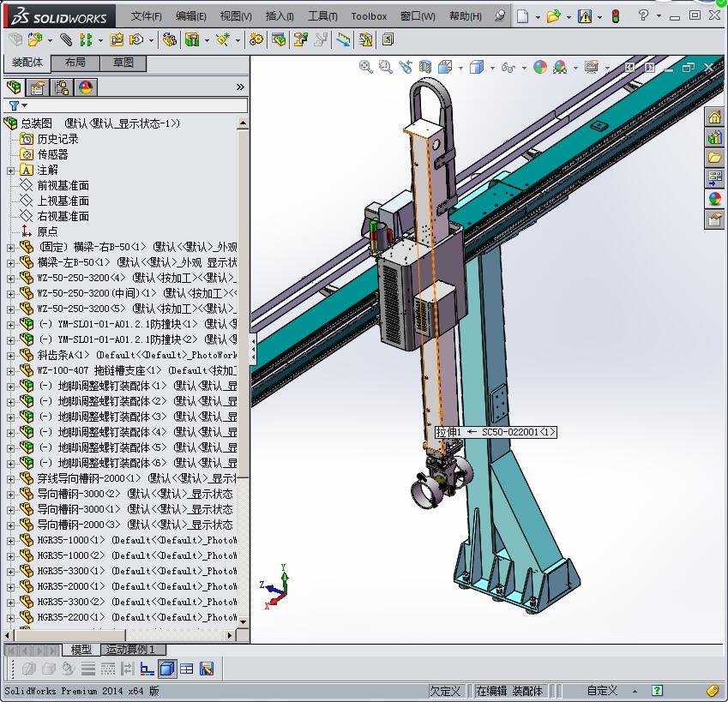
Task: Toggle the rightmost bottom toolbar icon
Action: coord(207,669)
